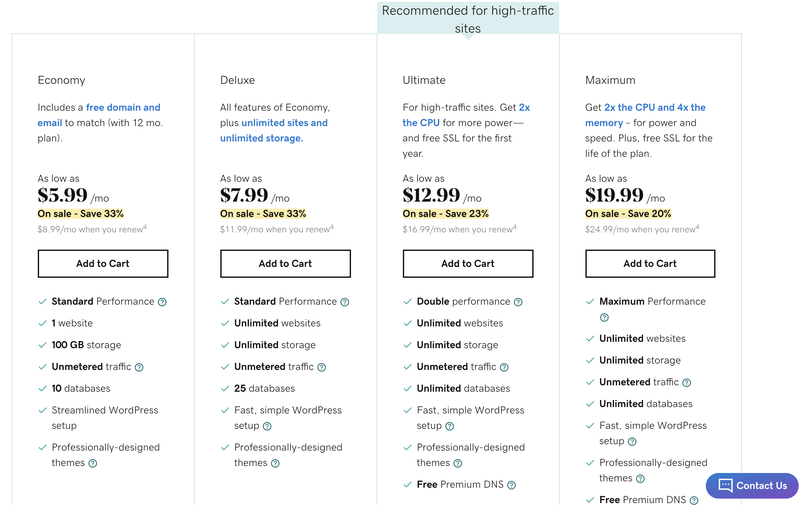Image resolution: width=800 pixels, height=505 pixels.
Task: Open the Maximum plan CPU and memory link
Action: pos(645,115)
